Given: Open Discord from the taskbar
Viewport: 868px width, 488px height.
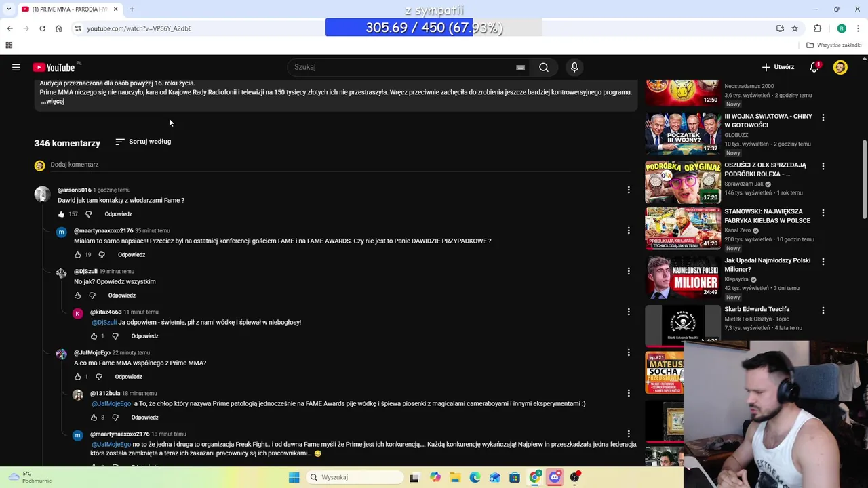Looking at the screenshot, I should (555, 477).
